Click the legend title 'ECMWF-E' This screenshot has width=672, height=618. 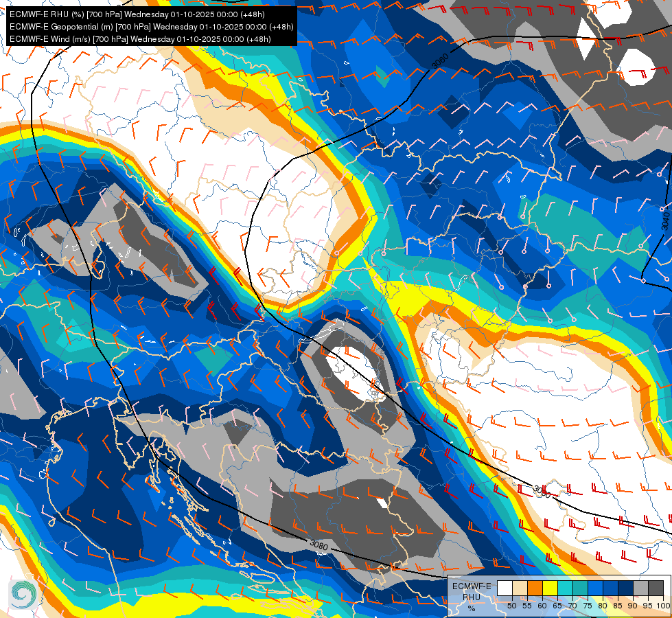click(x=472, y=586)
